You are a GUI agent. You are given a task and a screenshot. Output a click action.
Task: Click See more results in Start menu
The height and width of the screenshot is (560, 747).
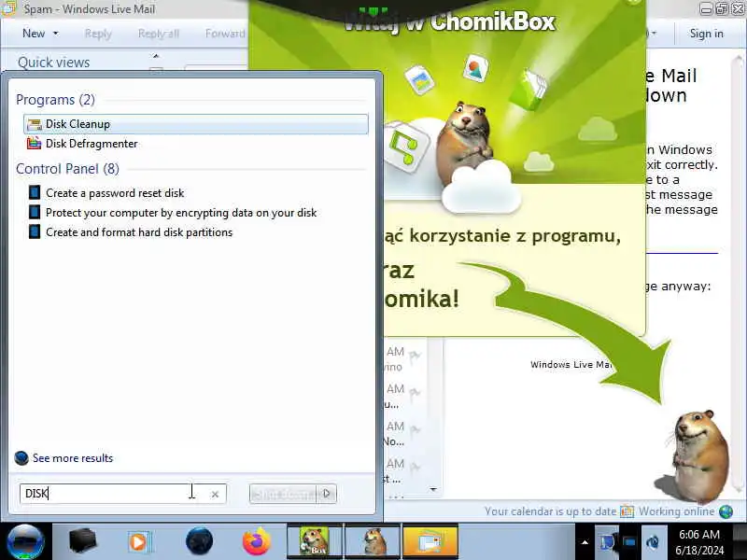63,458
